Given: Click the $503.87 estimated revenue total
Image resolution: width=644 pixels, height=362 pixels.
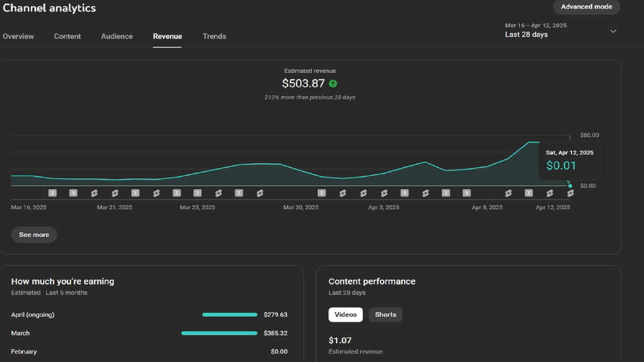Looking at the screenshot, I should [303, 83].
